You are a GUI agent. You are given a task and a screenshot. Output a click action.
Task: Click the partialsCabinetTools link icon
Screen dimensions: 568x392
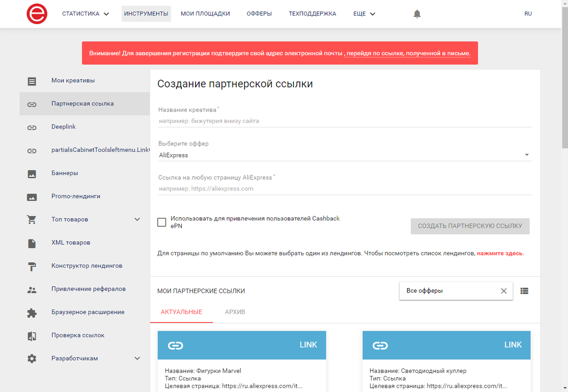pos(32,150)
